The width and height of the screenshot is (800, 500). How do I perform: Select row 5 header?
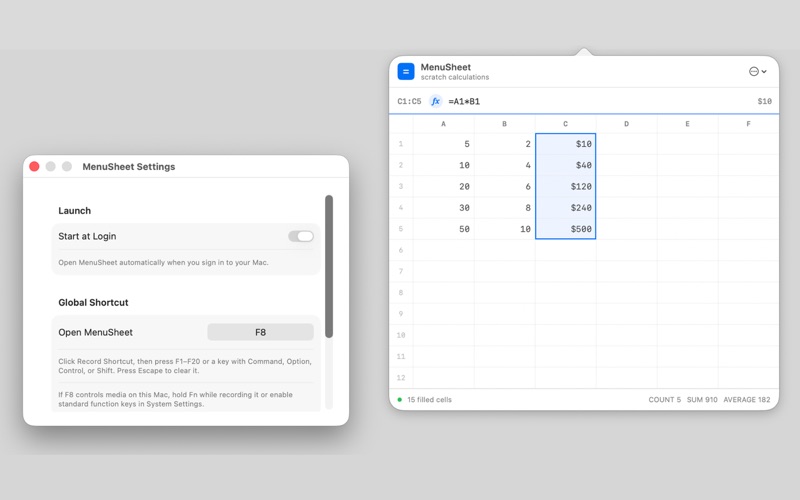(x=401, y=229)
